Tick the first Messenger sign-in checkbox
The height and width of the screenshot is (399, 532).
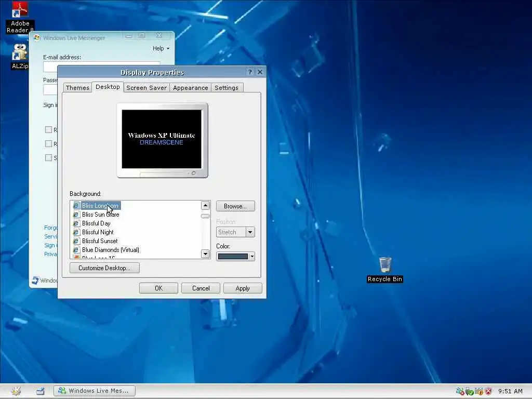pyautogui.click(x=48, y=129)
